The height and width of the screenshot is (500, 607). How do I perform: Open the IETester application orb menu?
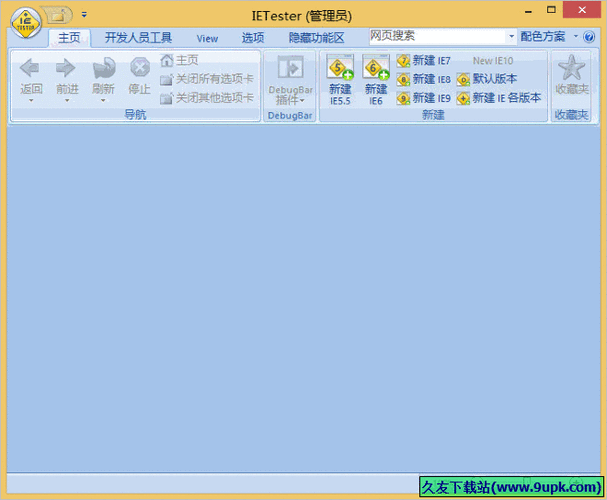(26, 23)
